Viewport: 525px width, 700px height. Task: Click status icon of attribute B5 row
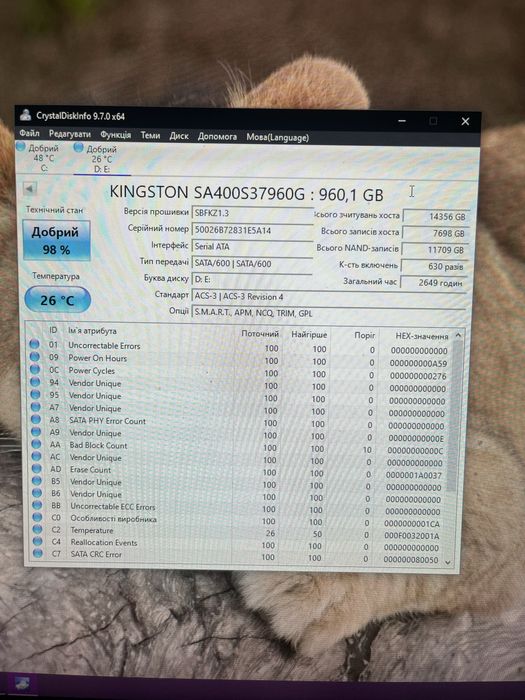pos(37,481)
